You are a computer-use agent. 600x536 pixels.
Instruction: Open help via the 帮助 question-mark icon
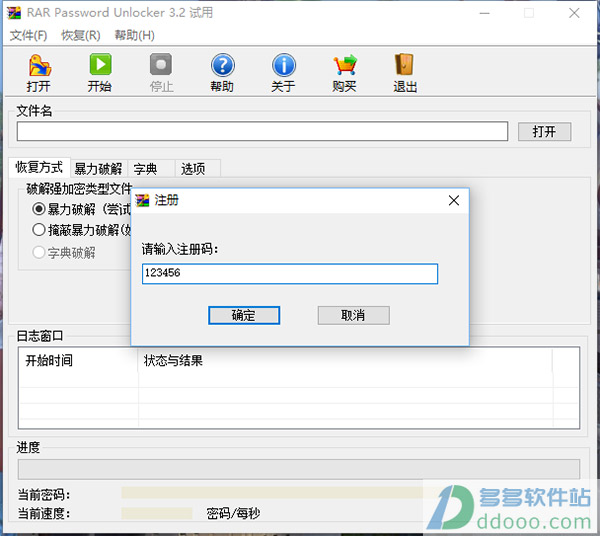[x=222, y=73]
